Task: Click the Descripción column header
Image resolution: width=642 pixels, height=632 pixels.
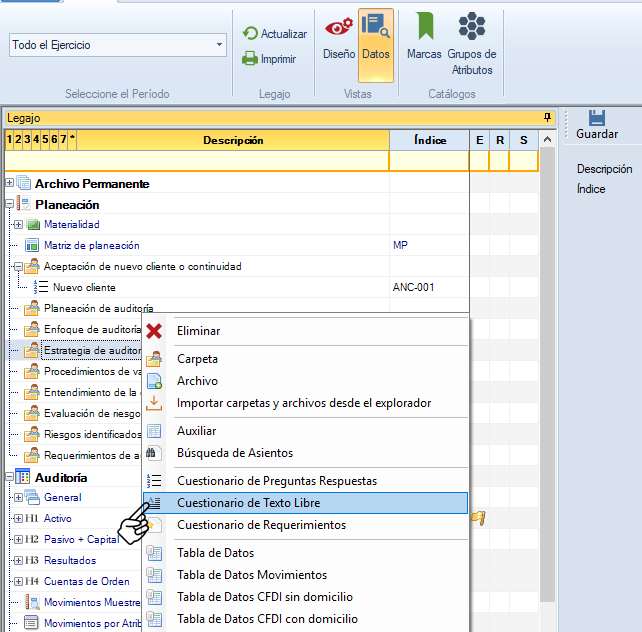Action: coord(233,141)
